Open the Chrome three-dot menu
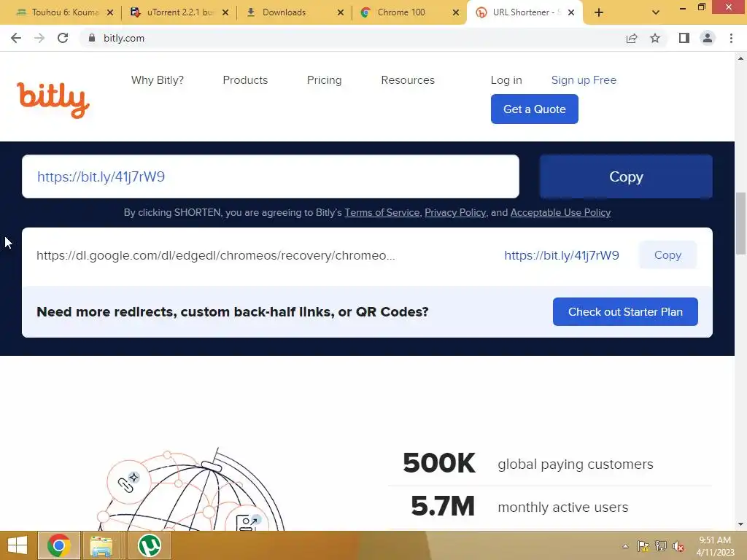Screen dimensions: 747x560 (731, 38)
